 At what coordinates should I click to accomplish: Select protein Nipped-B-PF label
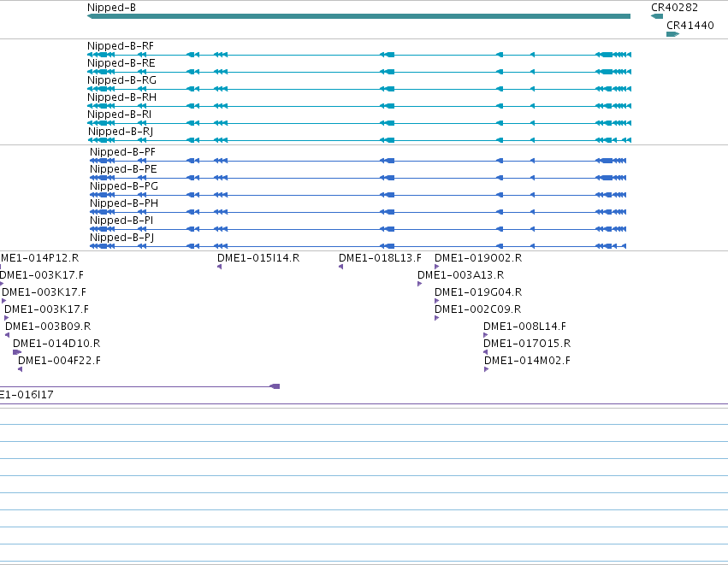[x=122, y=152]
